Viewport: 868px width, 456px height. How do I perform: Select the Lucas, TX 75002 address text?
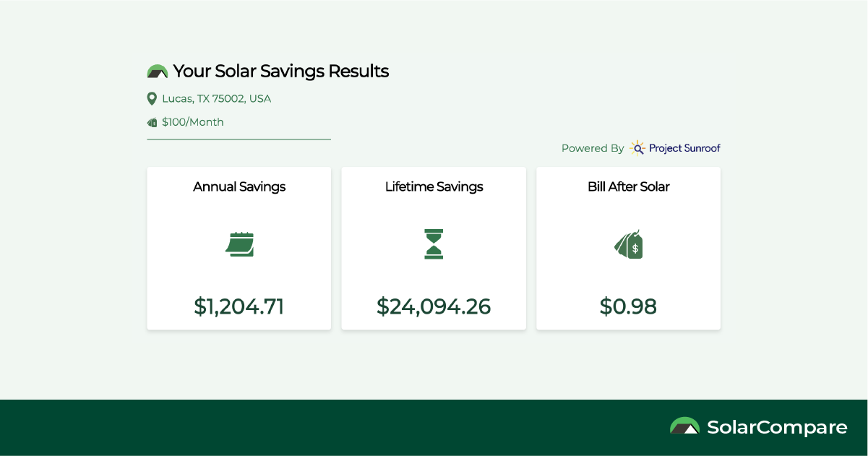click(x=216, y=98)
